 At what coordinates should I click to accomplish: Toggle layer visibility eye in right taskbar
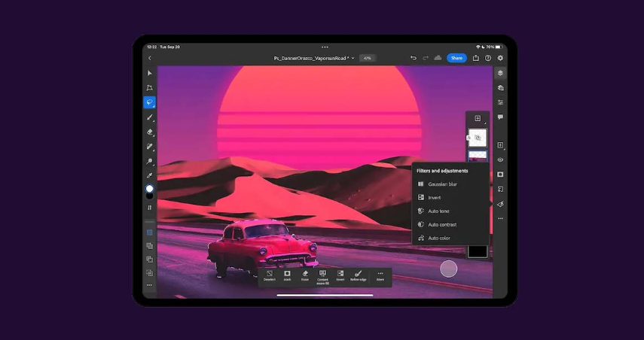(500, 160)
